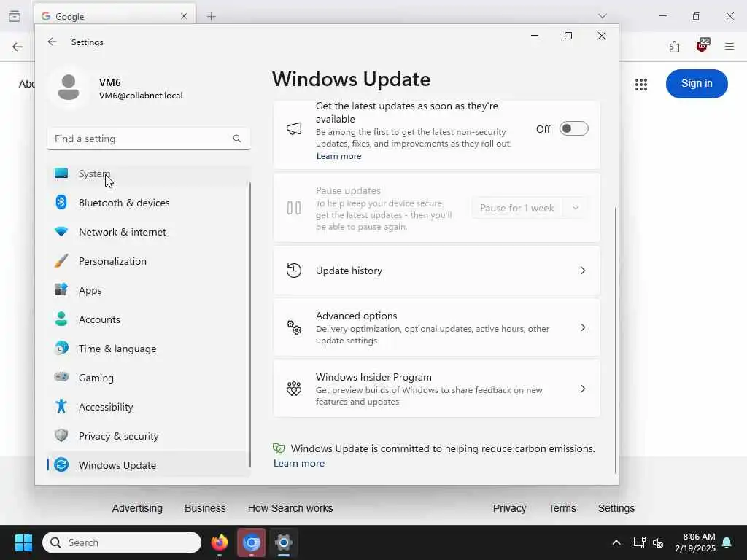Select Personalization category
This screenshot has width=747, height=560.
pyautogui.click(x=149, y=261)
